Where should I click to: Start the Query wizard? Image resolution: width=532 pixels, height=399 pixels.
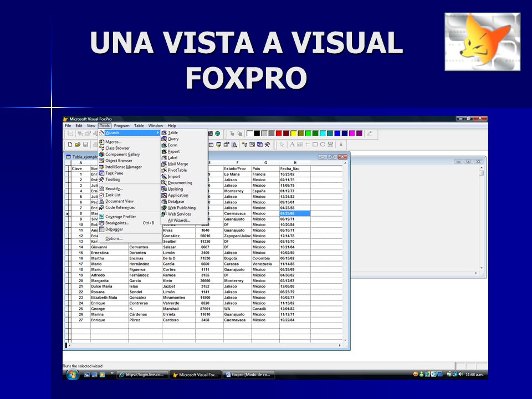click(x=184, y=139)
